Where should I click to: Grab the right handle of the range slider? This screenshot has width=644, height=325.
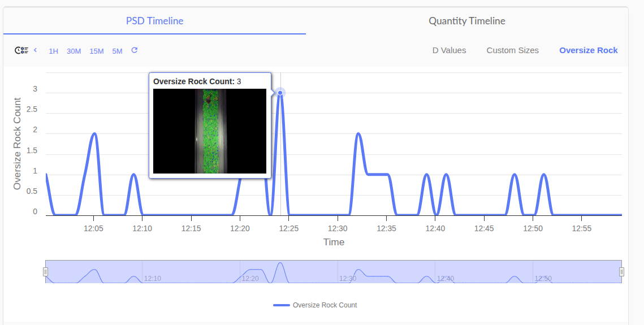(x=621, y=272)
